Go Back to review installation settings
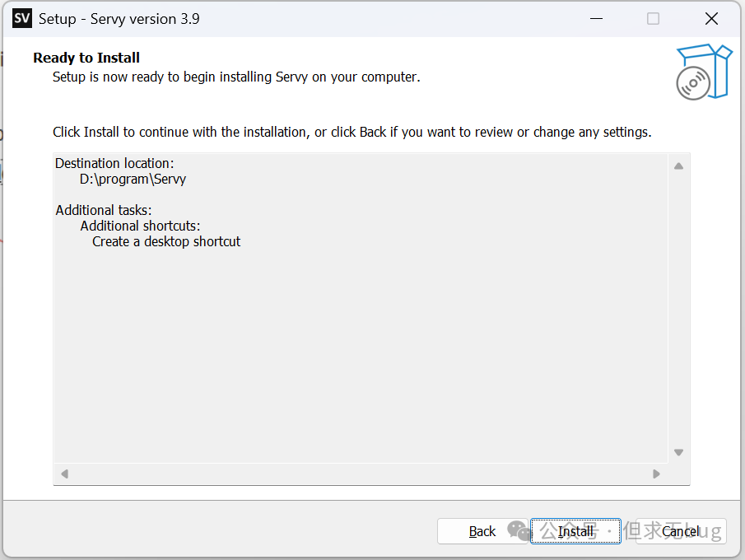 coord(482,531)
